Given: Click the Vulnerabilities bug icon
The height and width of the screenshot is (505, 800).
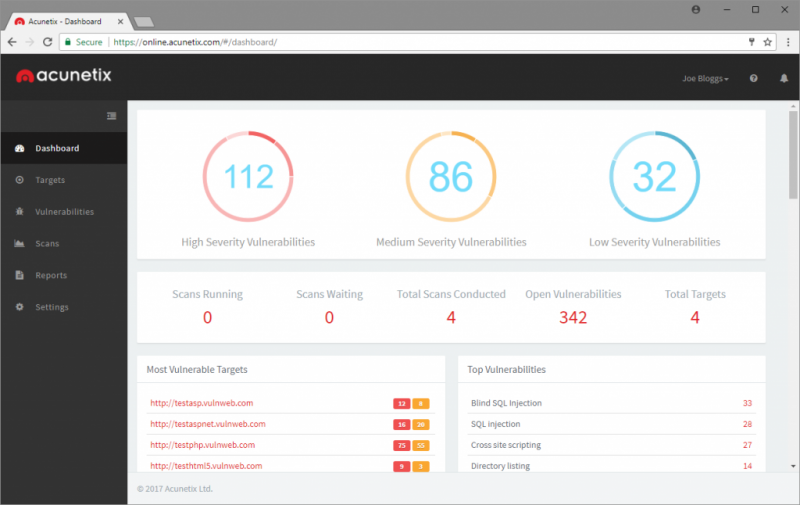Looking at the screenshot, I should click(19, 212).
